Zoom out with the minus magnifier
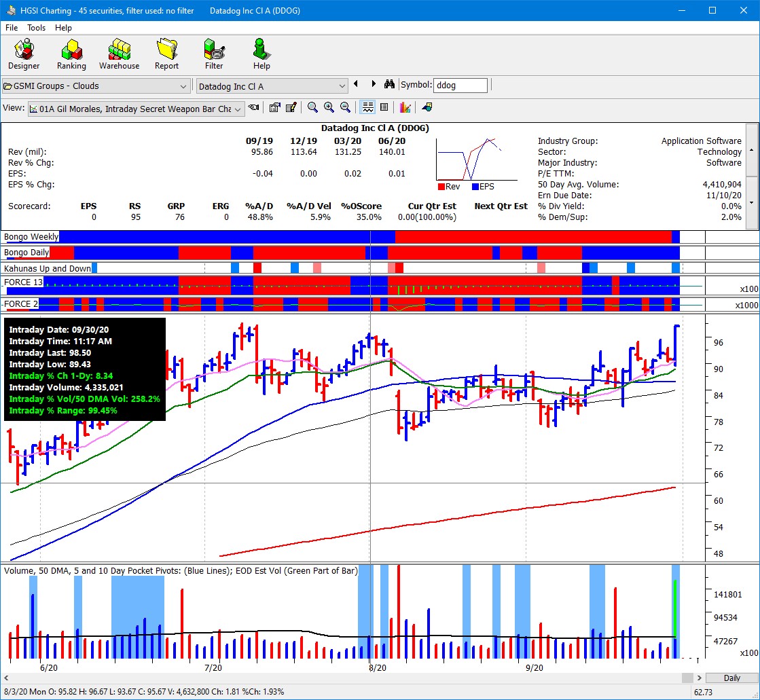The height and width of the screenshot is (700, 760). coord(345,107)
